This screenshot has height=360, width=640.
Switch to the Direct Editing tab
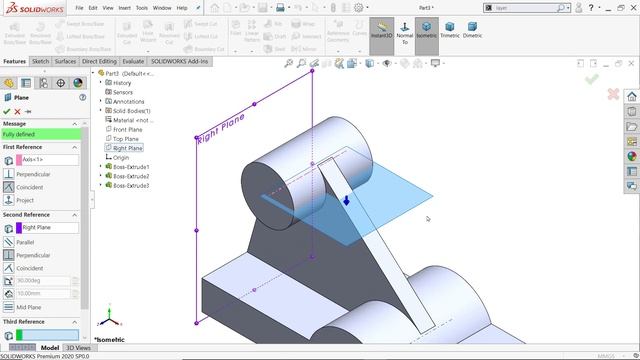[x=99, y=62]
